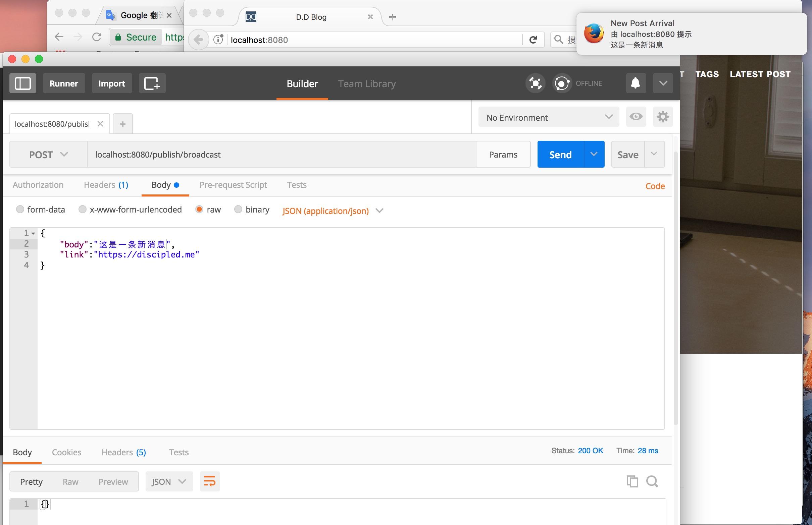Screen dimensions: 812x525
Task: Switch body format to binary
Action: pyautogui.click(x=238, y=209)
